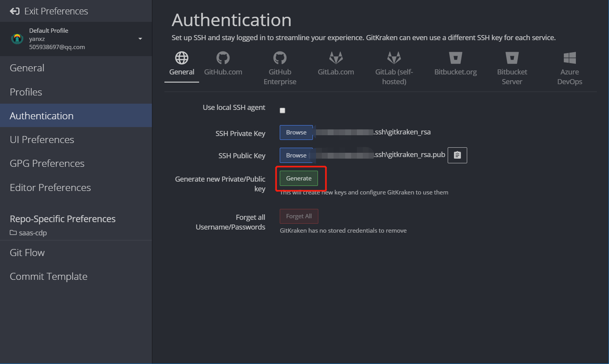This screenshot has width=609, height=364.
Task: Expand the Default Profile dropdown
Action: (140, 39)
